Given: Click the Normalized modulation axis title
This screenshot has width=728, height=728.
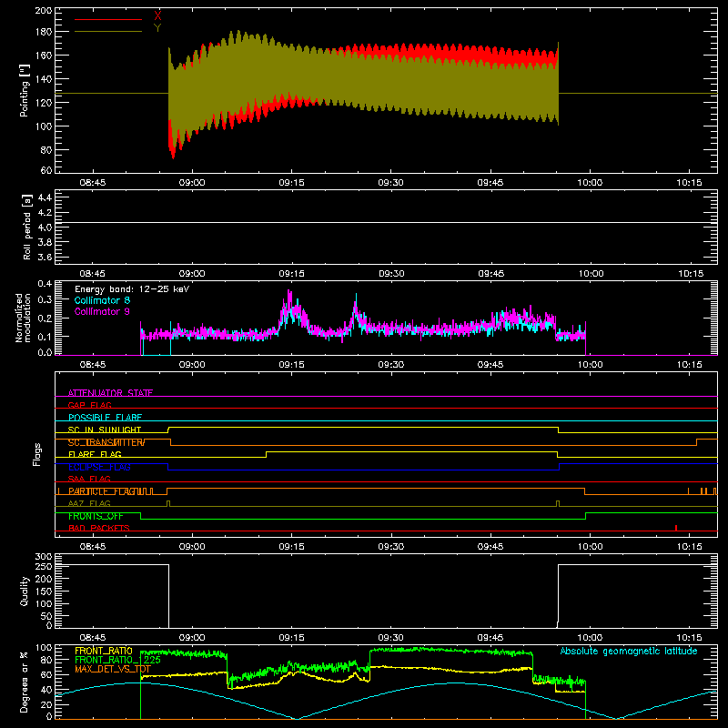Looking at the screenshot, I should click(23, 318).
